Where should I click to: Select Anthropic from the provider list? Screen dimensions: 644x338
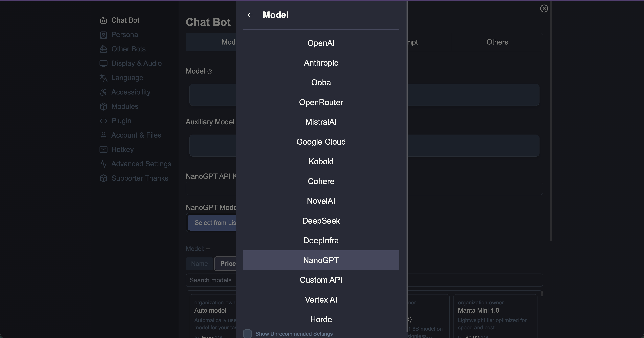321,63
